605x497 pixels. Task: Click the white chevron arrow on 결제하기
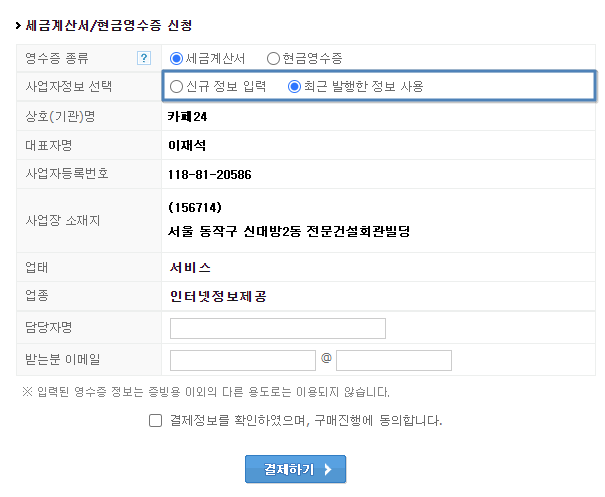click(x=328, y=469)
